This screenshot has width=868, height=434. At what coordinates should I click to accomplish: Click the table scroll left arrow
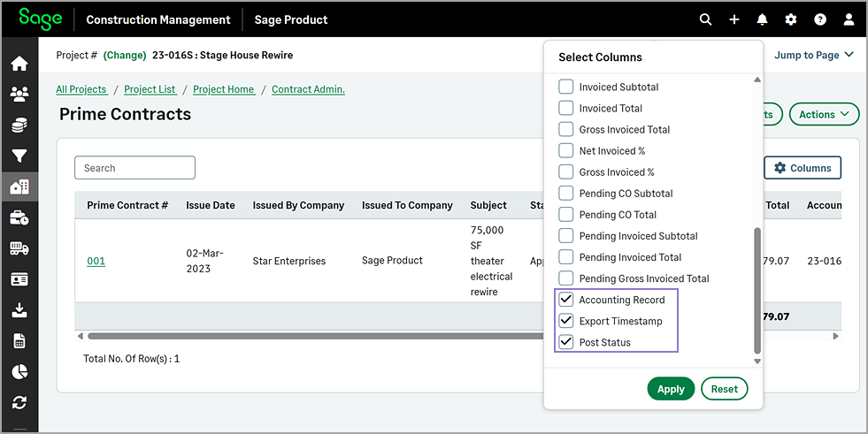pos(81,336)
